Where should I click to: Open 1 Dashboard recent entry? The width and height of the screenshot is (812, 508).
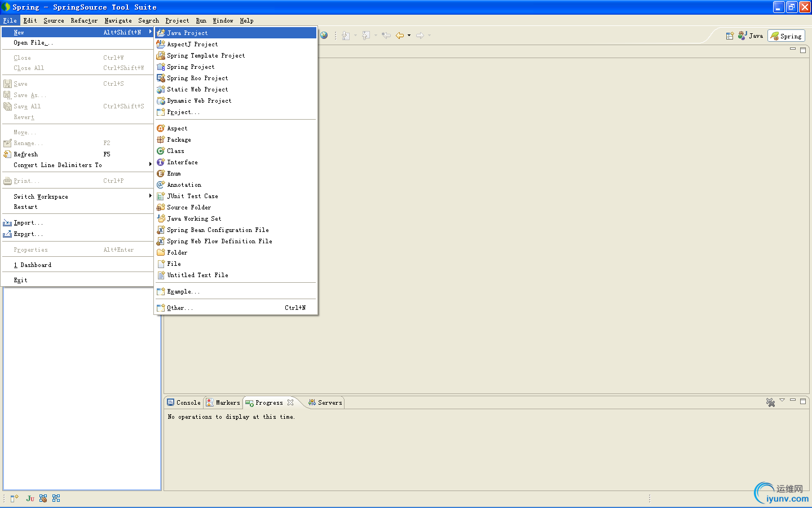78,265
